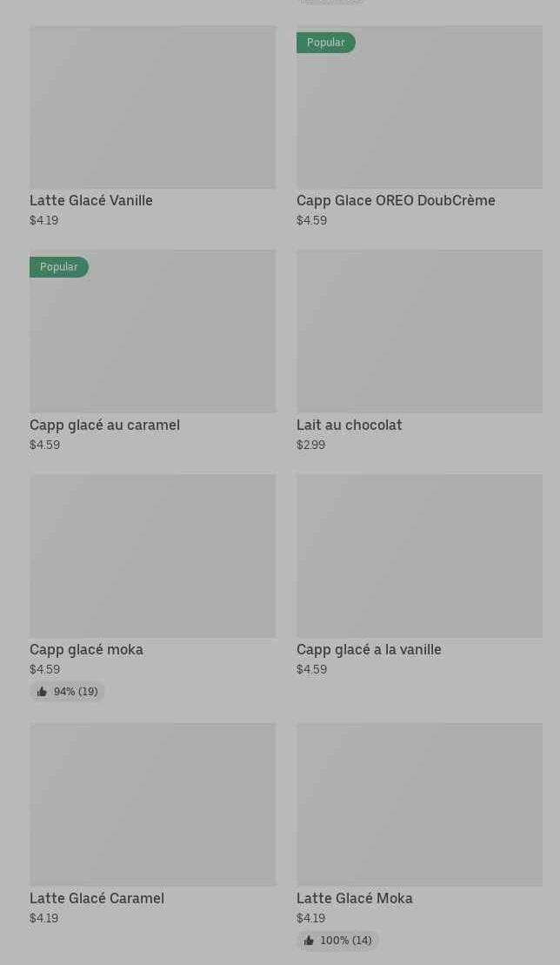Click the Capp glacé au caramel name
The width and height of the screenshot is (560, 965).
coord(104,425)
